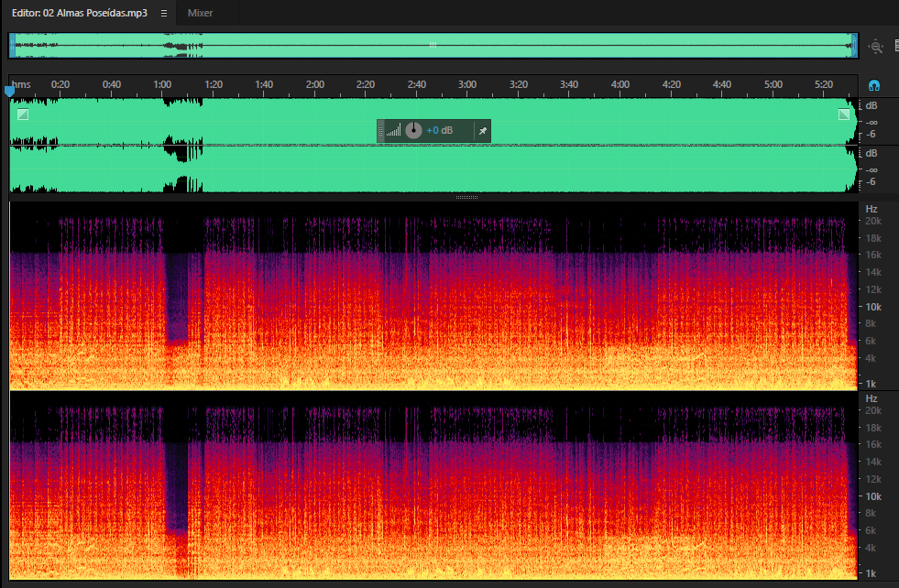Click the 0:40 mark on the time ruler
Viewport: 899px width, 588px height.
[111, 84]
